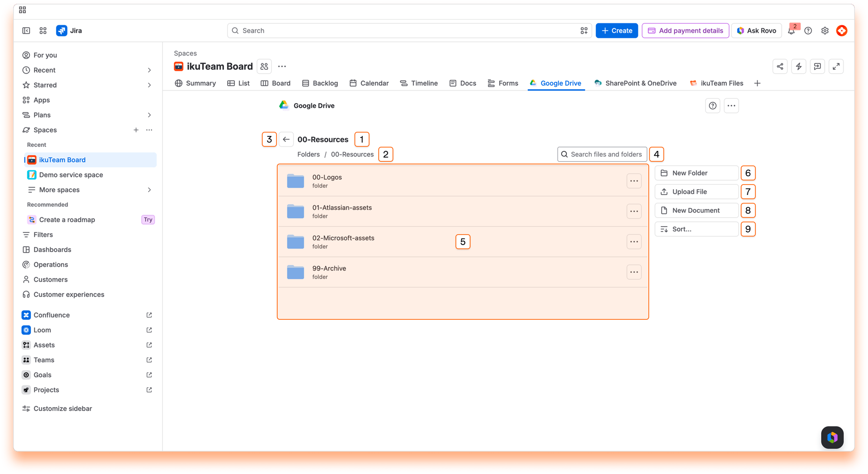The width and height of the screenshot is (868, 474).
Task: Open the more menu for 99-Archive folder
Action: tap(634, 272)
